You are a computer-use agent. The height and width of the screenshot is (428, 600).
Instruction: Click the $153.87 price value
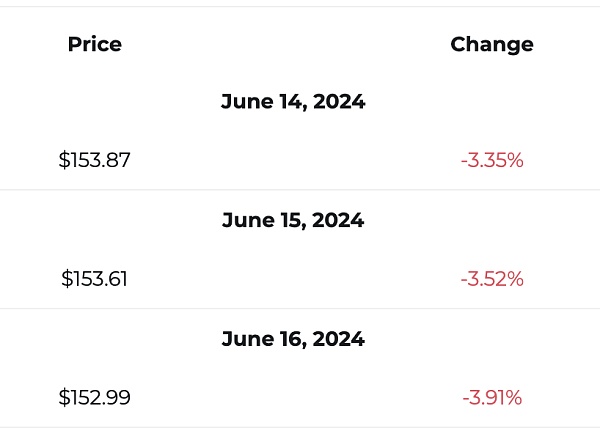click(x=95, y=160)
